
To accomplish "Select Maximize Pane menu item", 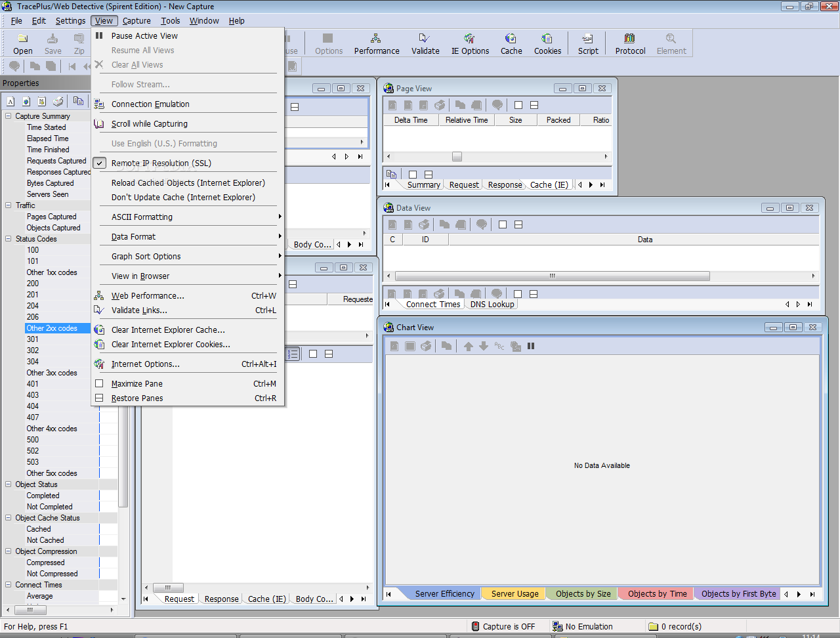I will click(x=188, y=383).
